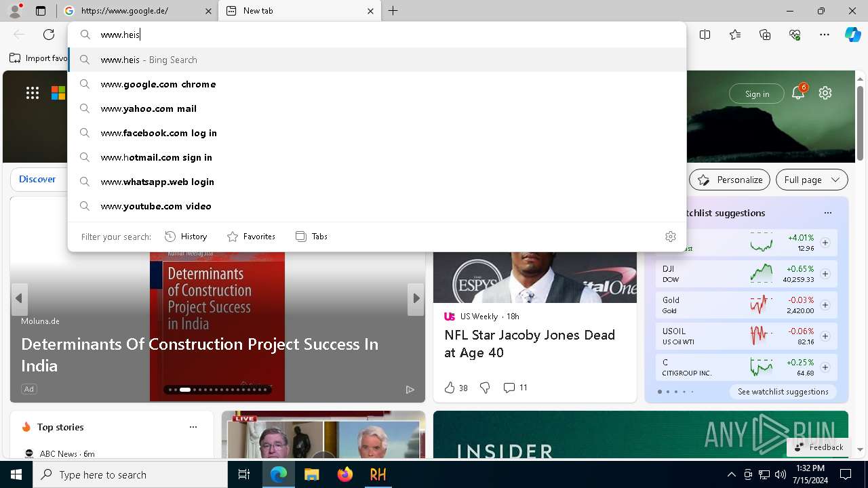Viewport: 868px width, 488px height.
Task: Select www.facebook.com log in suggestion
Action: point(377,133)
